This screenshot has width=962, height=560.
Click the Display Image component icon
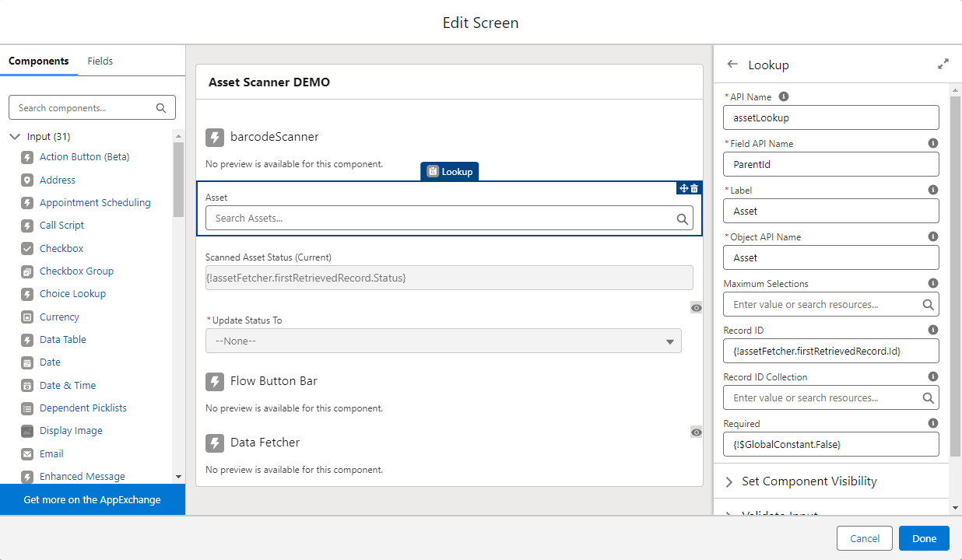tap(26, 431)
